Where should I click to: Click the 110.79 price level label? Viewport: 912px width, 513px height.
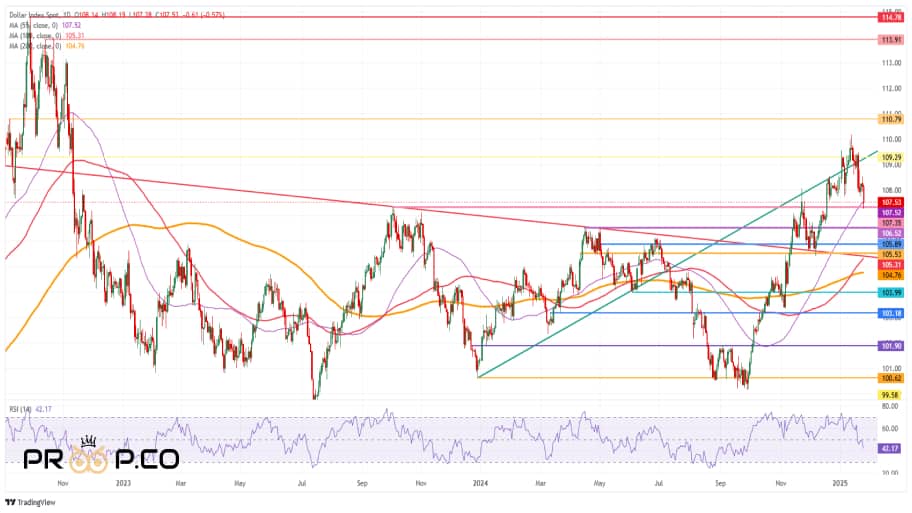click(x=891, y=119)
